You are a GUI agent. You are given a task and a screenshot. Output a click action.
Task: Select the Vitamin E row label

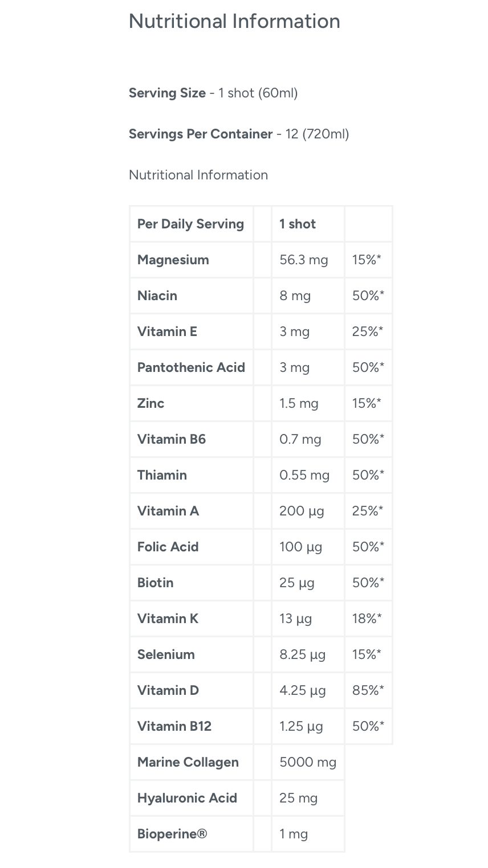167,331
